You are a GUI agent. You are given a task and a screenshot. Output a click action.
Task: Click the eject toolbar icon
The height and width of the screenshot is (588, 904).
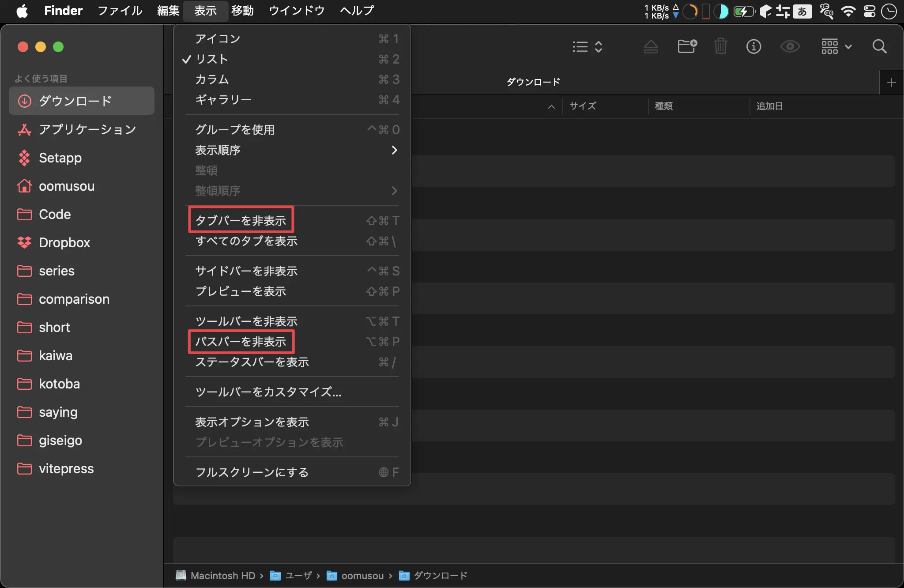click(651, 46)
